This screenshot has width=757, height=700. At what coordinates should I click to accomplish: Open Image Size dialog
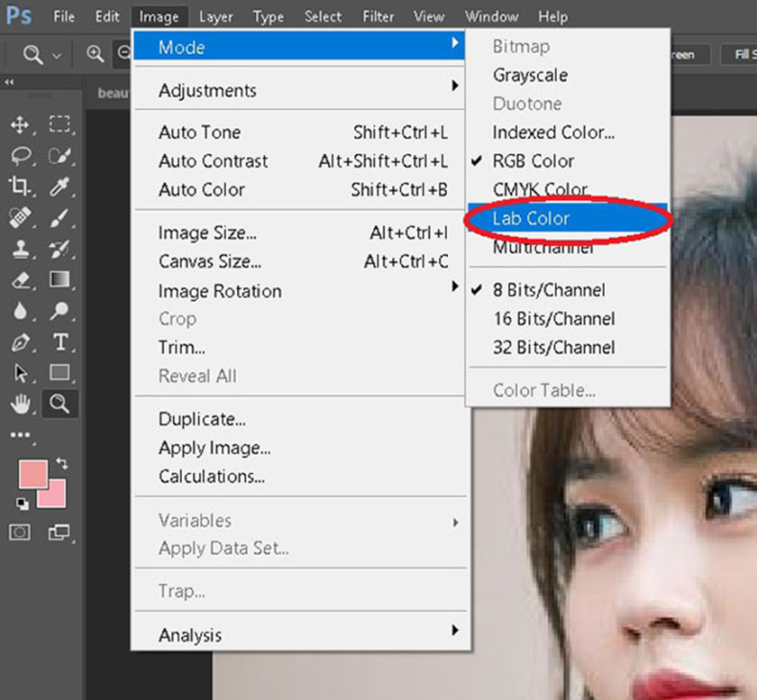pyautogui.click(x=299, y=232)
